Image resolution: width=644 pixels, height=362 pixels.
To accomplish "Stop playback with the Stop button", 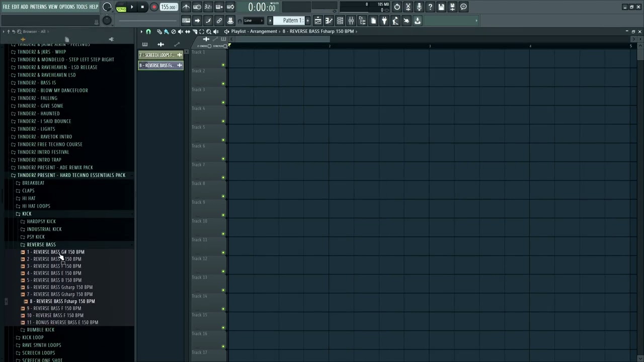I will pyautogui.click(x=143, y=7).
